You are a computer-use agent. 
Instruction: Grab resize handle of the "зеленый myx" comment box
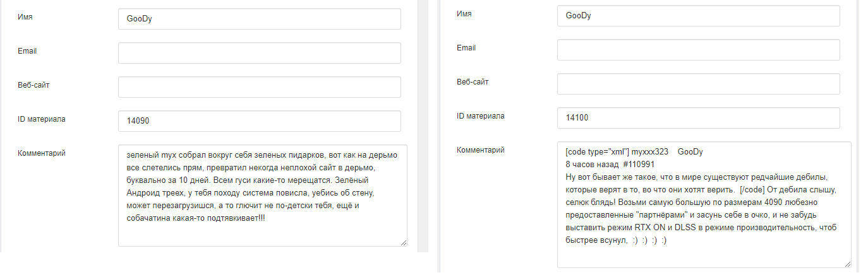coord(403,242)
